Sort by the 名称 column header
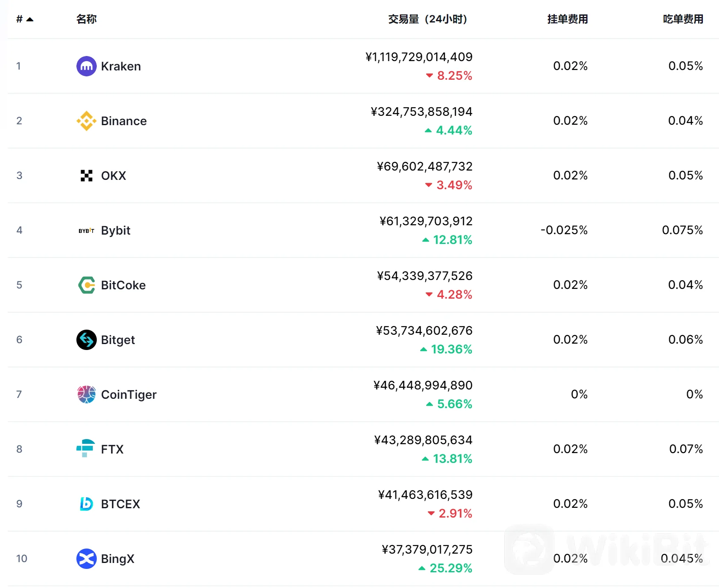The height and width of the screenshot is (588, 719). [87, 19]
